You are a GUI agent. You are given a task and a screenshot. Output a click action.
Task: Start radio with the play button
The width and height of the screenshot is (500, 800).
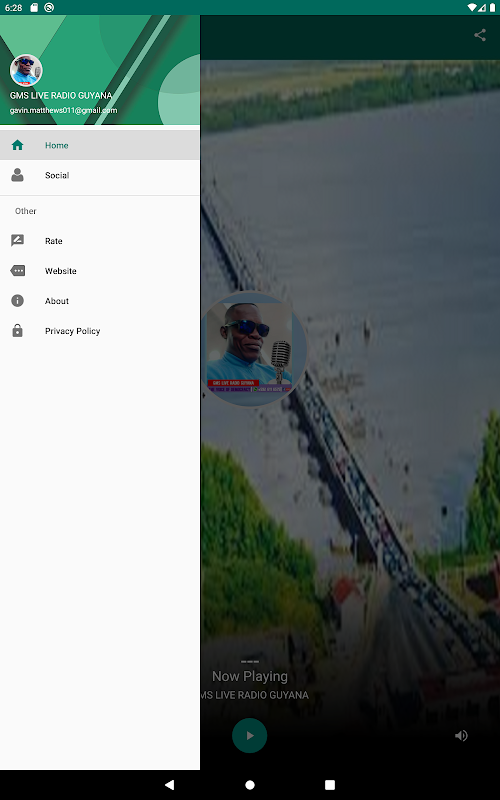(249, 735)
